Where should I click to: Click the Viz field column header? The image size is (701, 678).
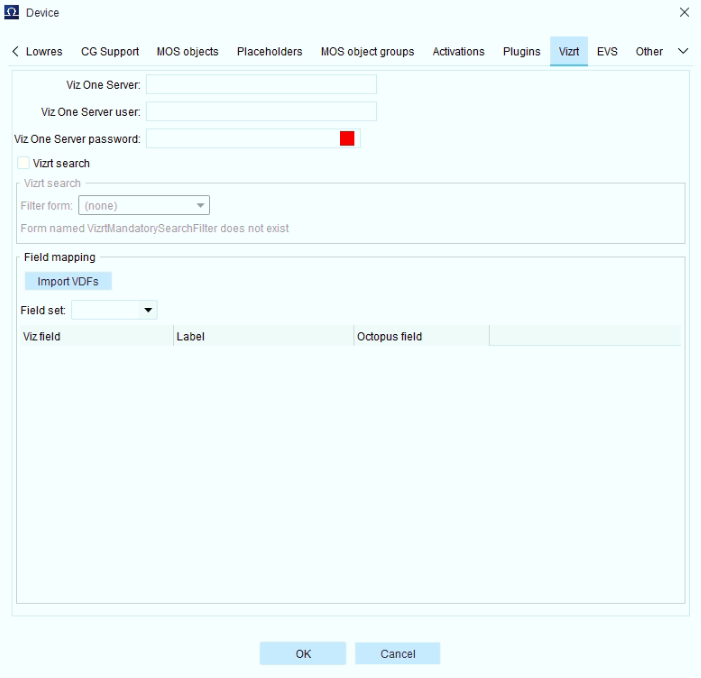97,336
